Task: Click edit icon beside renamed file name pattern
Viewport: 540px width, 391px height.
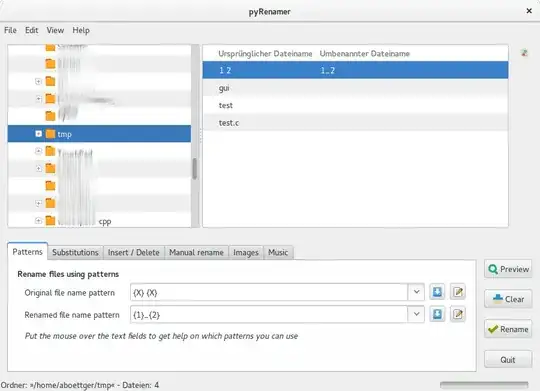Action: [458, 314]
